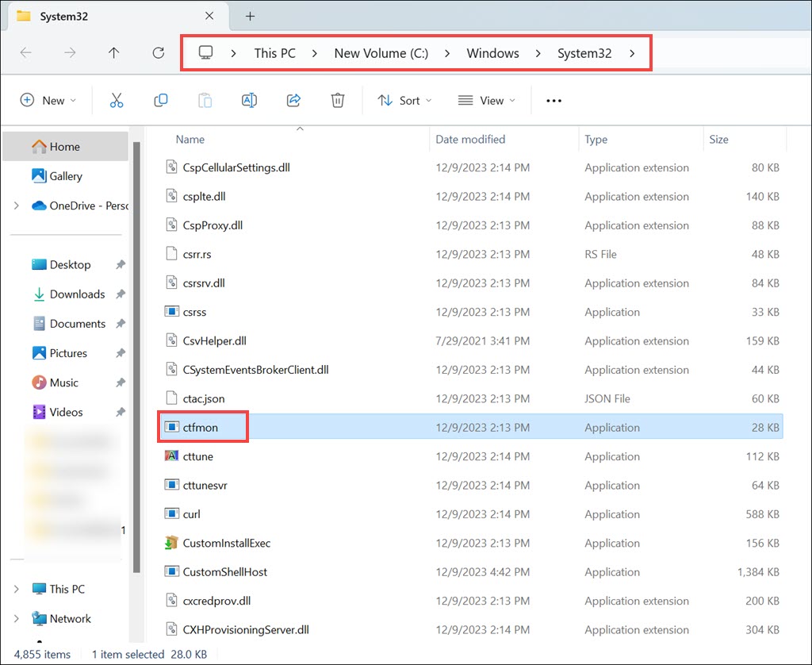Expand the This PC tree node
812x665 pixels.
(17, 589)
